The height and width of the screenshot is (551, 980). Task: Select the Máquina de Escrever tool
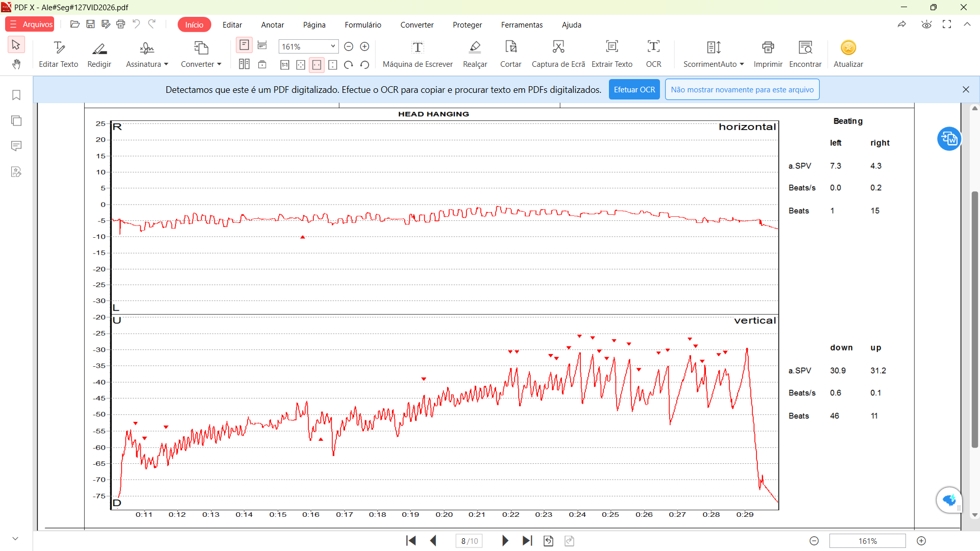point(418,54)
